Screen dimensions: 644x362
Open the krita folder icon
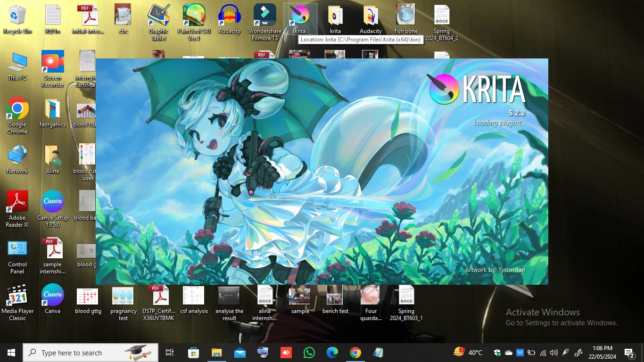point(335,19)
